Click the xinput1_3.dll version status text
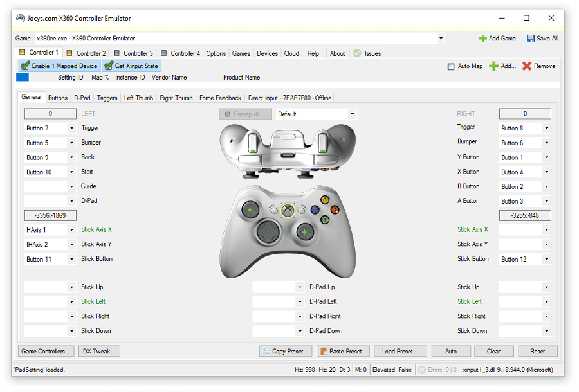This screenshot has width=579, height=392. (508, 370)
